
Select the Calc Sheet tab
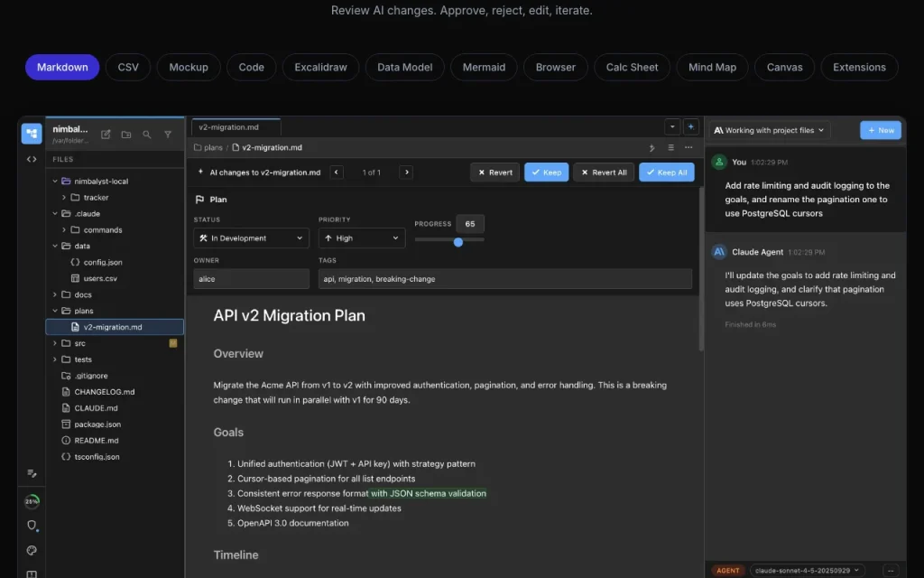pos(632,67)
